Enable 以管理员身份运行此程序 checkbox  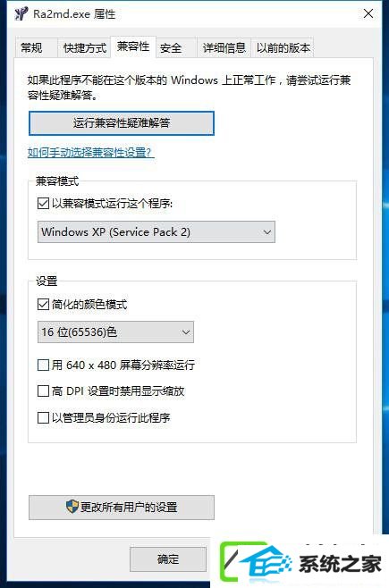coord(43,417)
